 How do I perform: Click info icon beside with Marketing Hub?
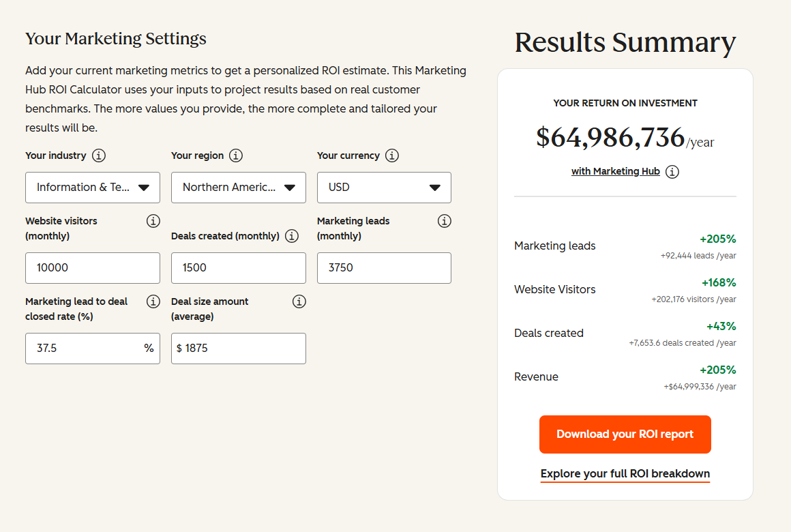pyautogui.click(x=672, y=172)
